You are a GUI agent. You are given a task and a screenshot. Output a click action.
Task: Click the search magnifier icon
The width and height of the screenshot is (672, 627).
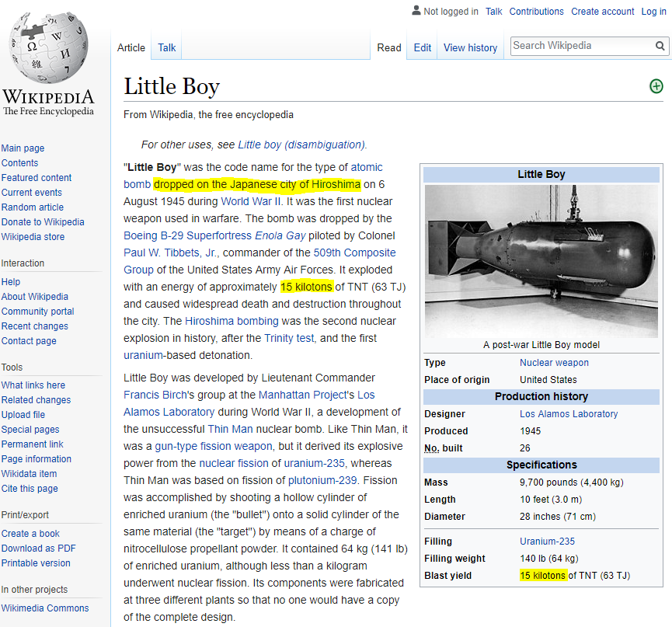tap(660, 47)
